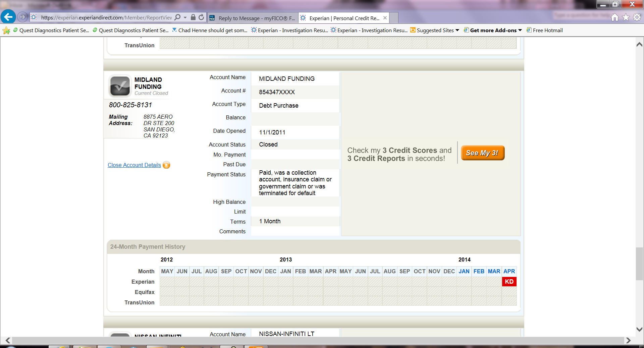Screen dimensions: 644x348
Task: Click the red KD status box for April
Action: pyautogui.click(x=509, y=282)
